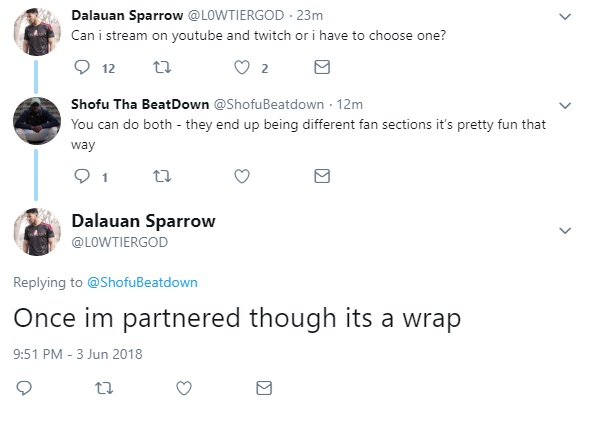Reply to Shofu Tha BeatDown's tweet
The height and width of the screenshot is (427, 611).
tap(82, 176)
